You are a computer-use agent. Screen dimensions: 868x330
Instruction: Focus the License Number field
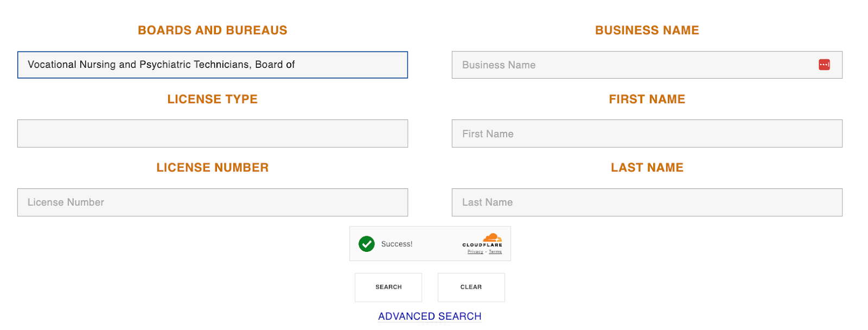(212, 202)
